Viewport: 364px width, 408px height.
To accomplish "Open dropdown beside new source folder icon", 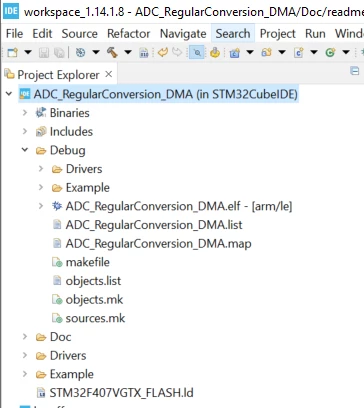I will point(282,52).
